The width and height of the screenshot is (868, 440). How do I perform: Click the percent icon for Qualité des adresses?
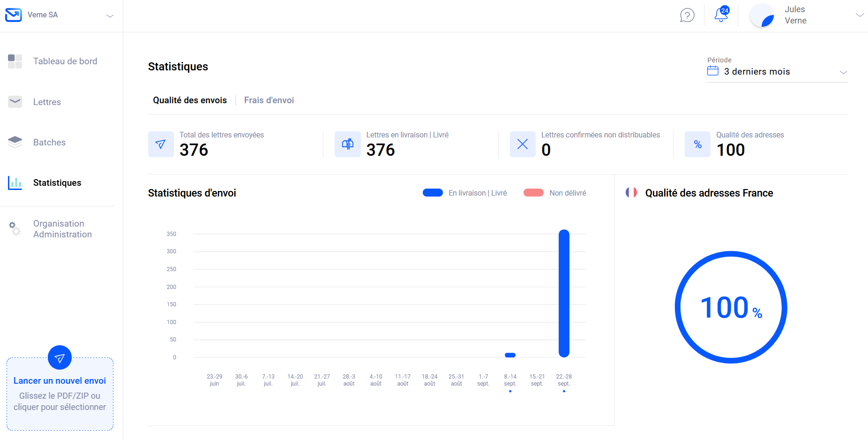[x=697, y=144]
